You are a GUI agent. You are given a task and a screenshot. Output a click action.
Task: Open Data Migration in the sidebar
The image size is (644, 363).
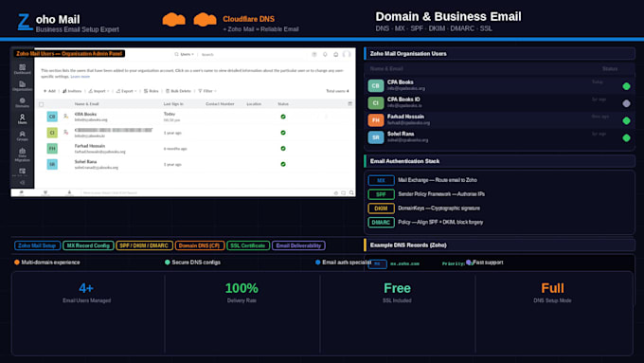(x=22, y=154)
